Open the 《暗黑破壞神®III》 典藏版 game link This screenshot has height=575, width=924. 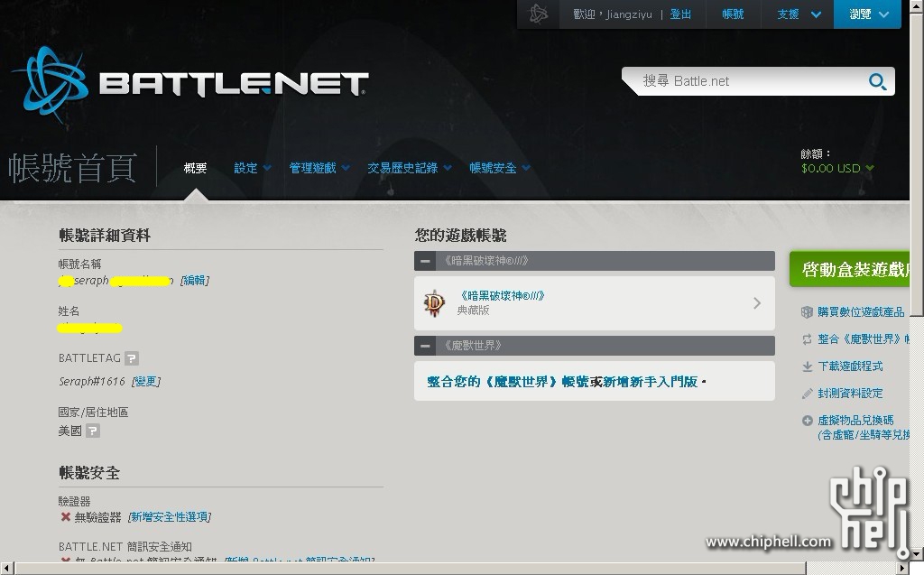coord(502,296)
